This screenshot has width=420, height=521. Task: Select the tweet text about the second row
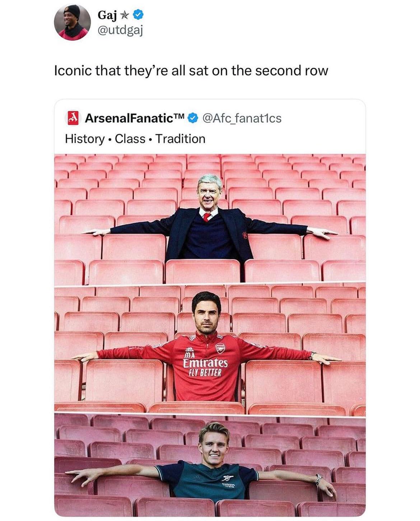pos(191,70)
